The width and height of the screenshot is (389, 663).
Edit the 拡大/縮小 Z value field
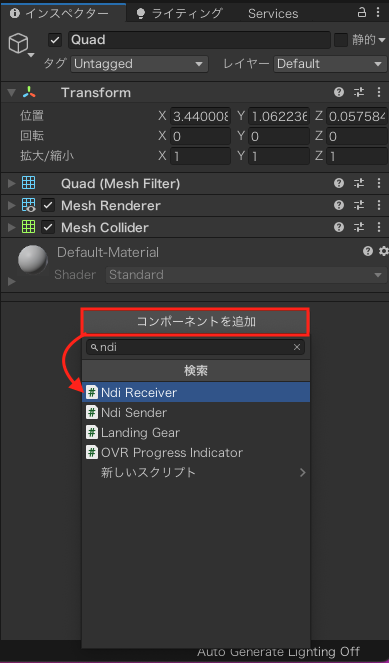(357, 156)
